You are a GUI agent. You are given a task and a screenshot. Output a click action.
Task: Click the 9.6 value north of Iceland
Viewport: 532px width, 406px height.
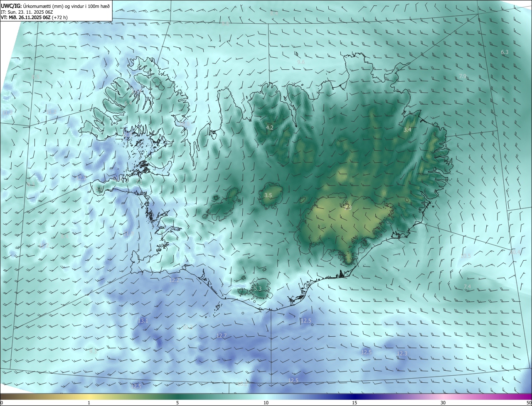[x=301, y=62]
